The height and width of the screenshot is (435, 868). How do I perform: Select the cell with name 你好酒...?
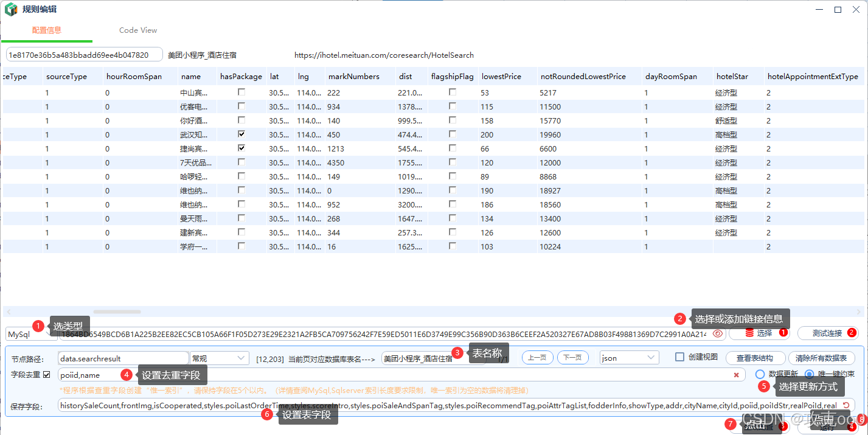click(197, 120)
